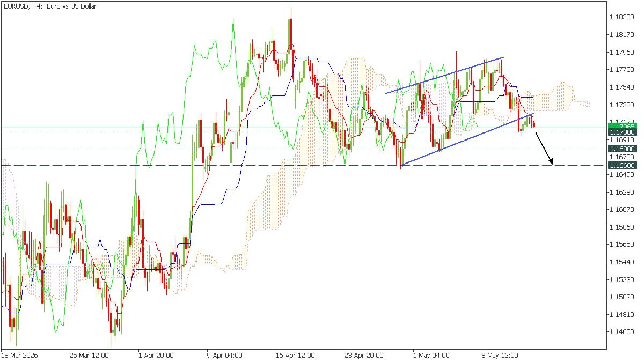The height and width of the screenshot is (362, 644).
Task: Click the 1.17960 price axis label
Action: click(623, 52)
